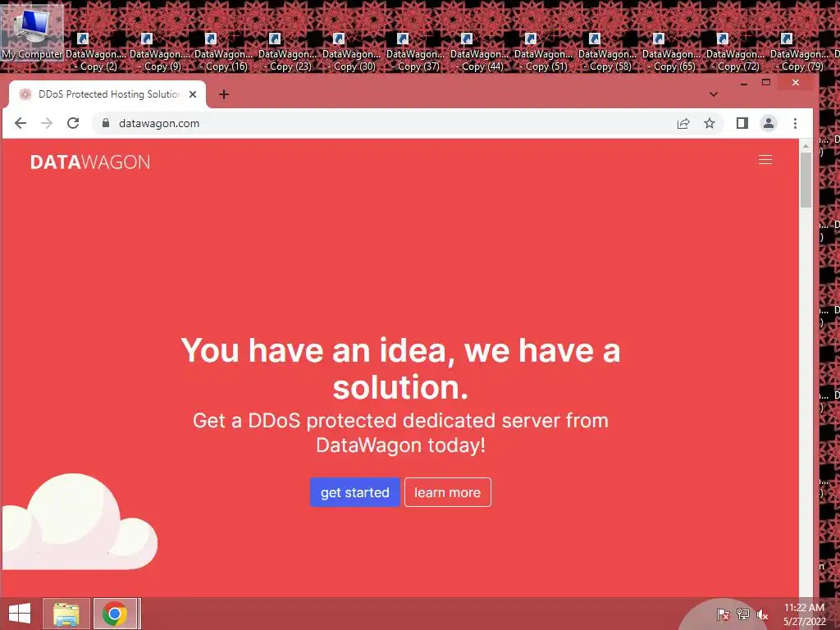Toggle Chrome side panel

click(x=742, y=124)
